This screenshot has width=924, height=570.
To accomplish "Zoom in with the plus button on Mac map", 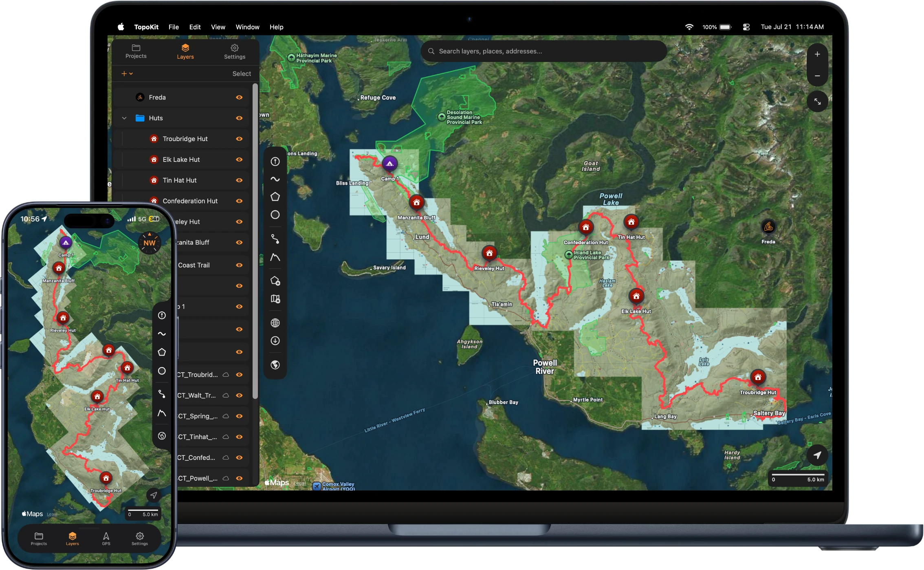I will coord(817,54).
